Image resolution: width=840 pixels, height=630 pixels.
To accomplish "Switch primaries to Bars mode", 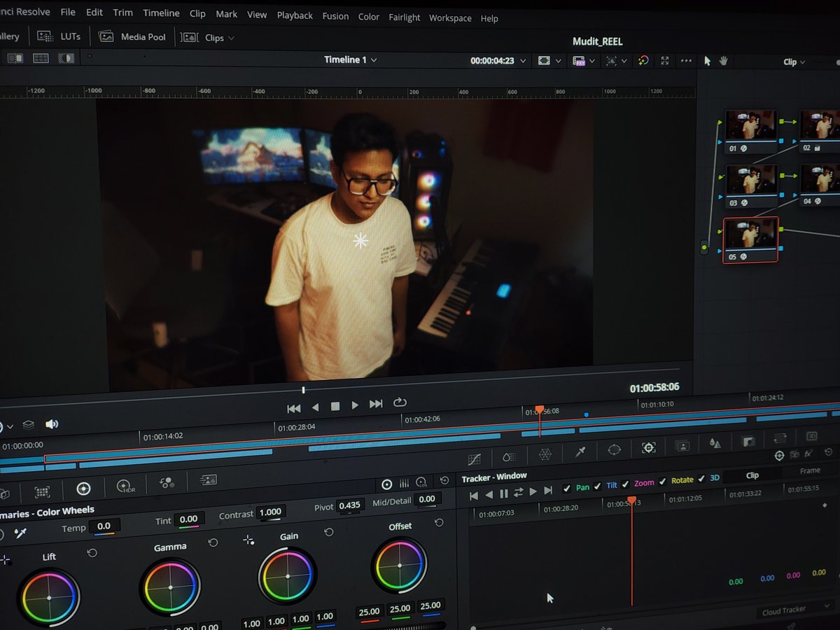I will tap(404, 484).
